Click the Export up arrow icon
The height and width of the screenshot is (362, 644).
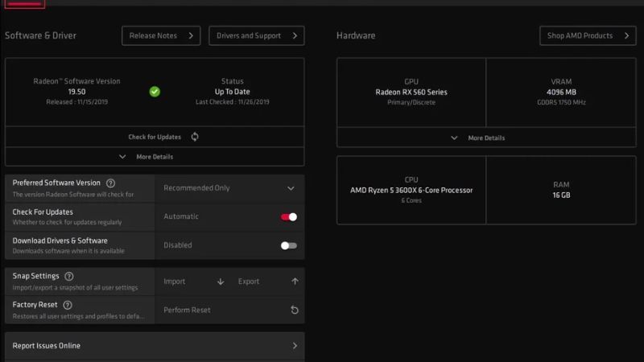[x=295, y=282]
